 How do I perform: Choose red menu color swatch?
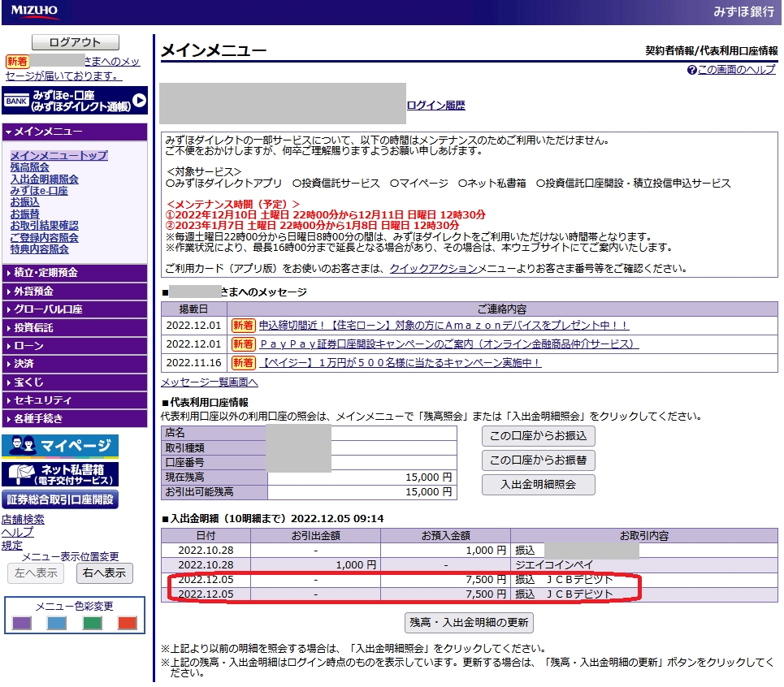[x=128, y=623]
